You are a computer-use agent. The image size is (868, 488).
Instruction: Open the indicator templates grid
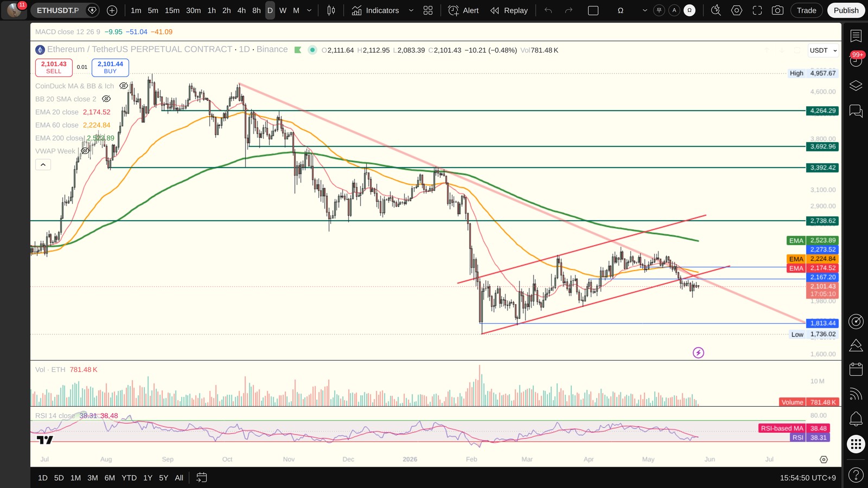(428, 10)
